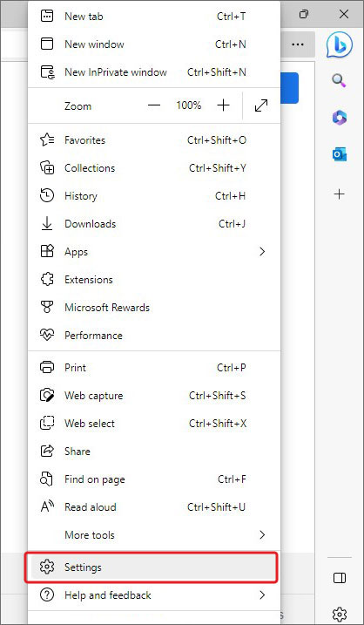
Task: Click the Microsoft Rewards trophy icon
Action: point(47,308)
